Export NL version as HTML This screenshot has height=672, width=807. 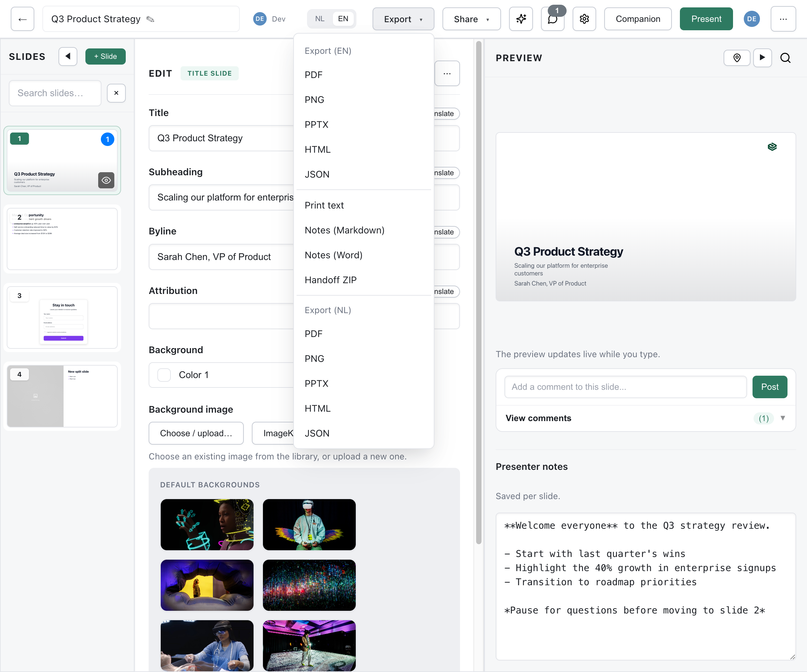click(x=363, y=408)
